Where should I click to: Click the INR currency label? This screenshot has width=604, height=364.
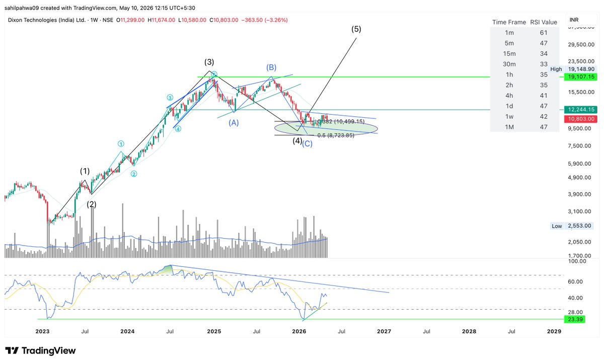574,20
